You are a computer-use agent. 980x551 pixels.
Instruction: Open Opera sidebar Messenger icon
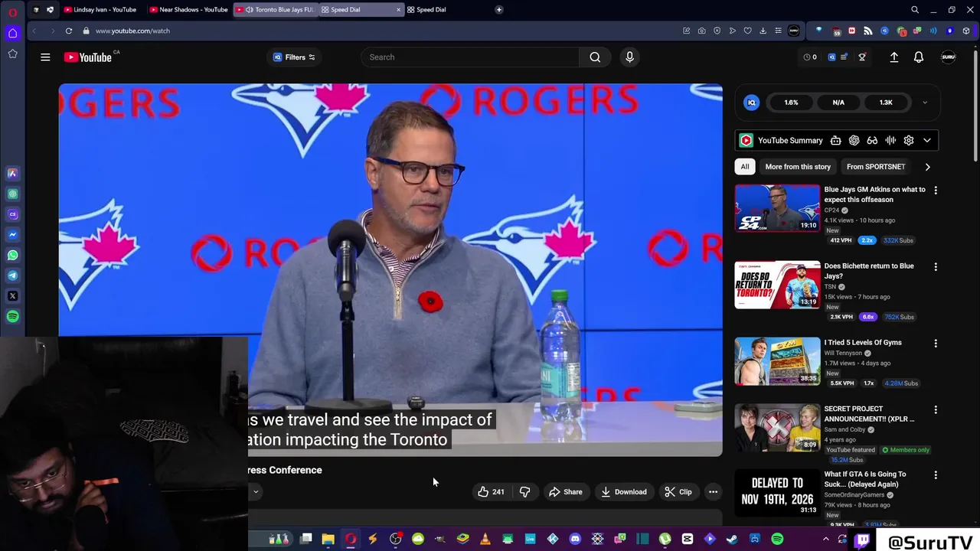point(12,235)
